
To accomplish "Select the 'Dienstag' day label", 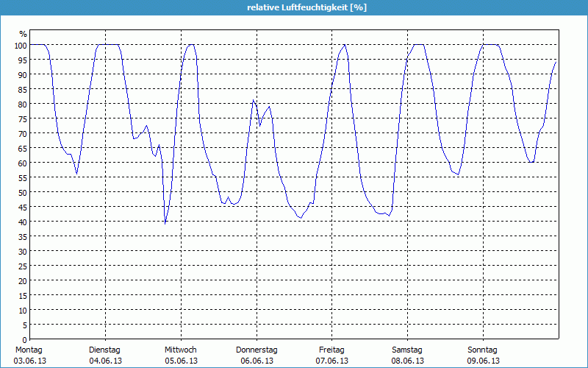I will tap(105, 350).
